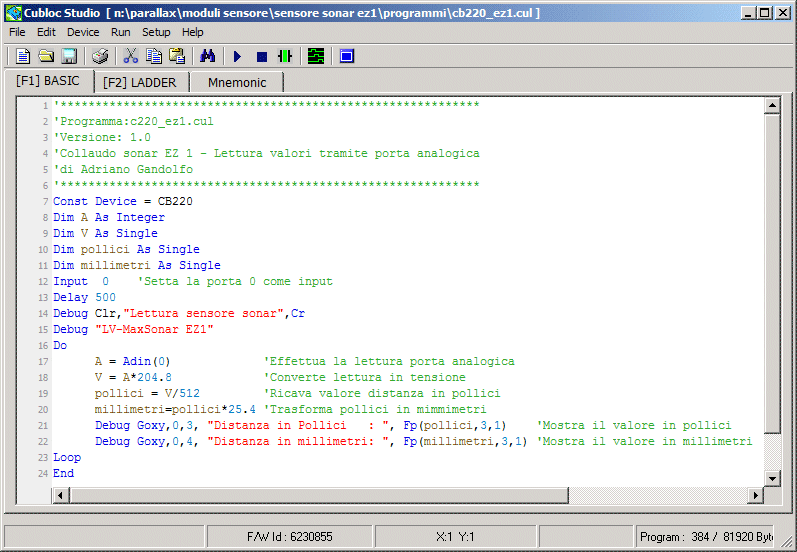This screenshot has height=552, width=797.
Task: Open the blue debug terminal window icon
Action: (346, 56)
